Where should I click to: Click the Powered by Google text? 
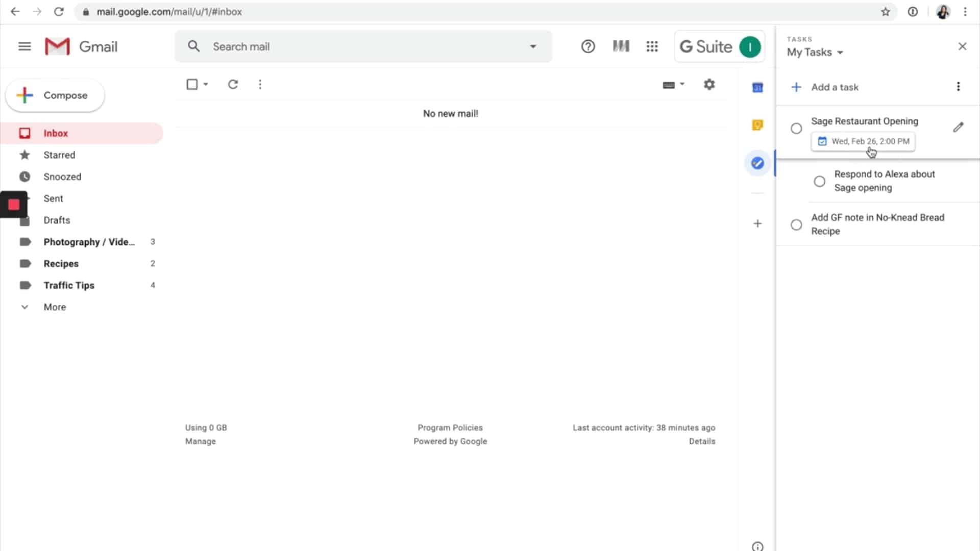tap(450, 441)
